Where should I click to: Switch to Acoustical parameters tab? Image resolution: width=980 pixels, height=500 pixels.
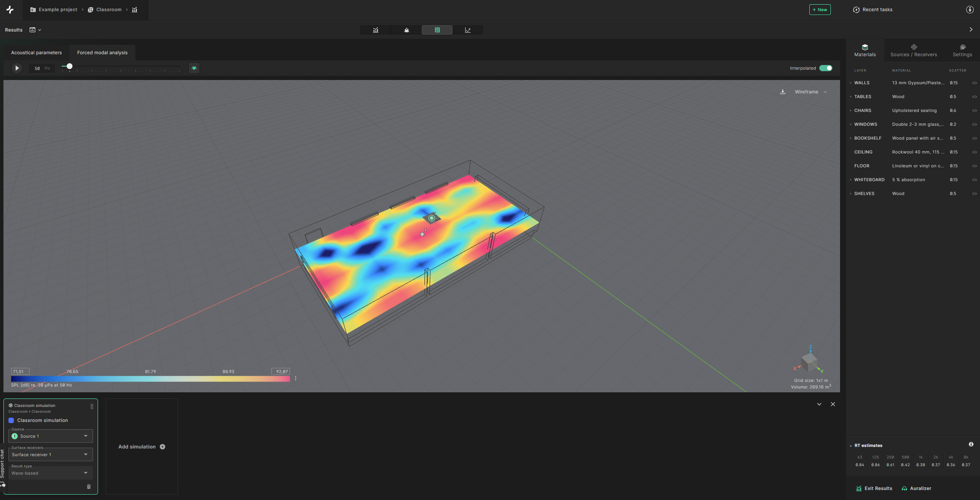click(36, 52)
